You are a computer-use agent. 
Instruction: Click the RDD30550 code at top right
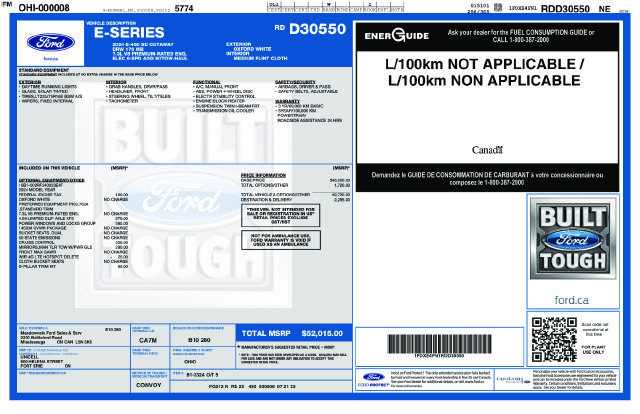pyautogui.click(x=565, y=9)
